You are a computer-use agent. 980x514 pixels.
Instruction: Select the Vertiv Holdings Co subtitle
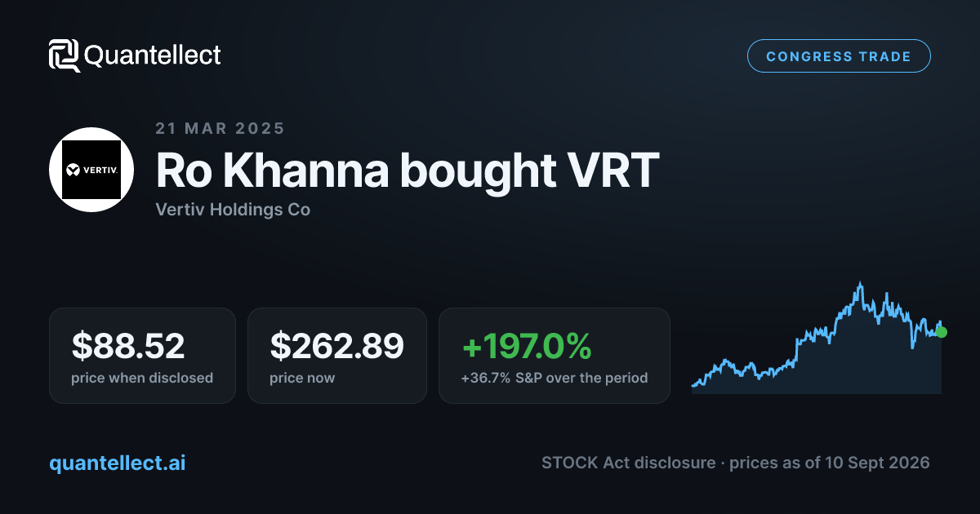233,210
